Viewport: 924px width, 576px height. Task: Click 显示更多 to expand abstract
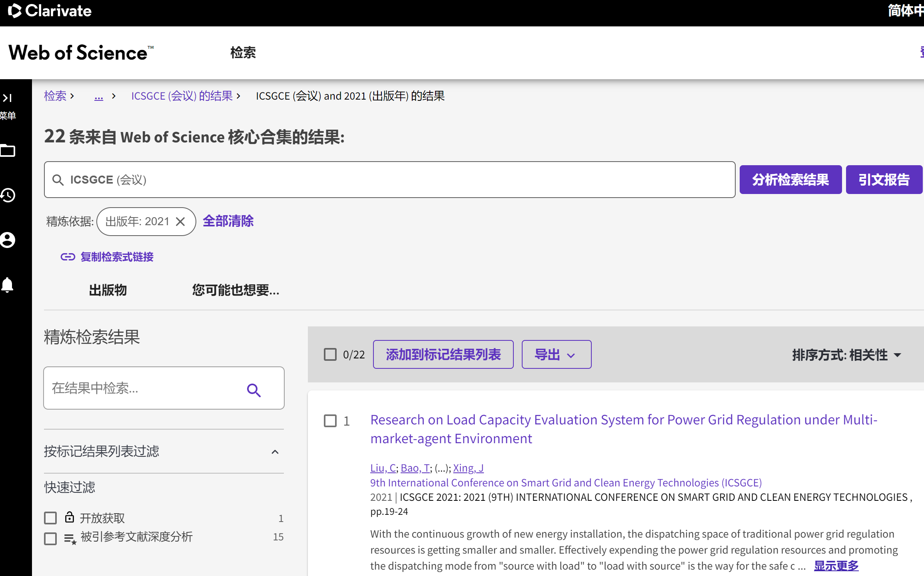(836, 566)
